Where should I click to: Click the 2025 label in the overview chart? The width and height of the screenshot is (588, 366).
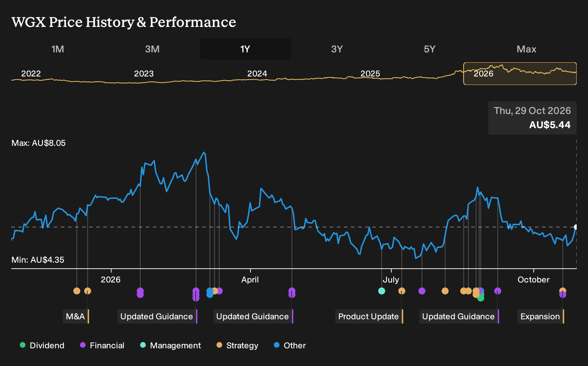(370, 74)
